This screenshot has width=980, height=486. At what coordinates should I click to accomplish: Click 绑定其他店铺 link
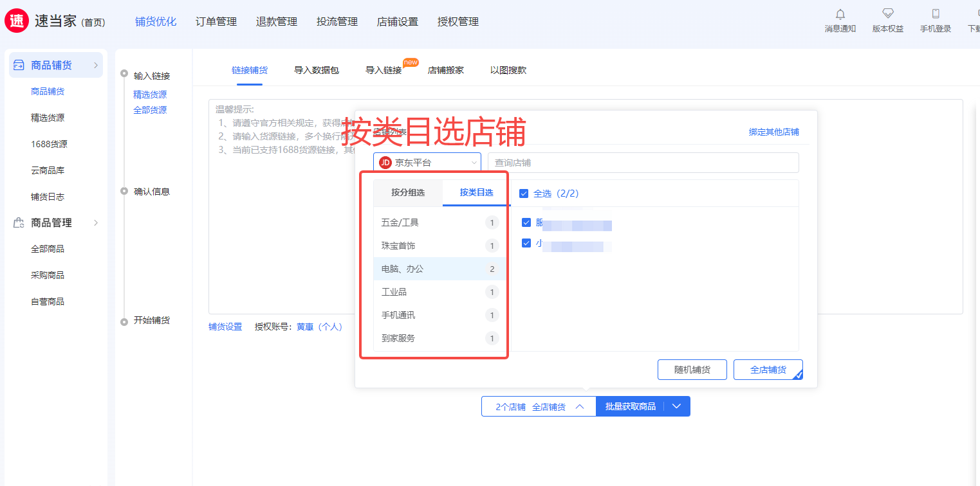click(774, 132)
